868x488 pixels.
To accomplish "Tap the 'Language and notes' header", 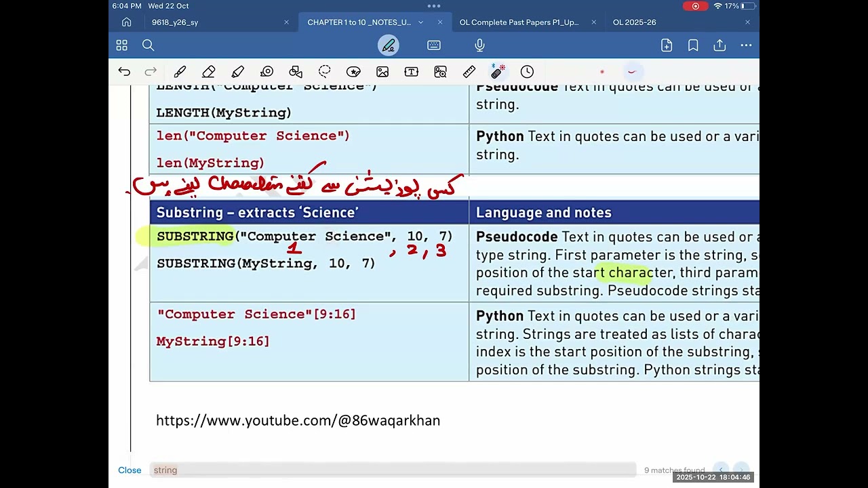I will click(x=544, y=213).
